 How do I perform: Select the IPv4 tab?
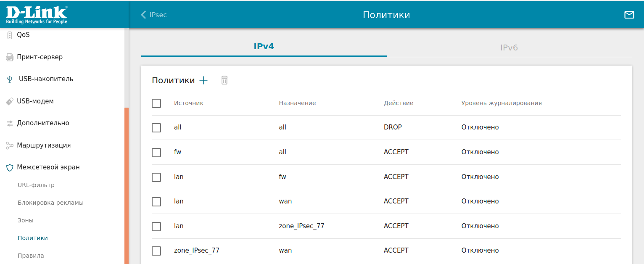click(264, 46)
